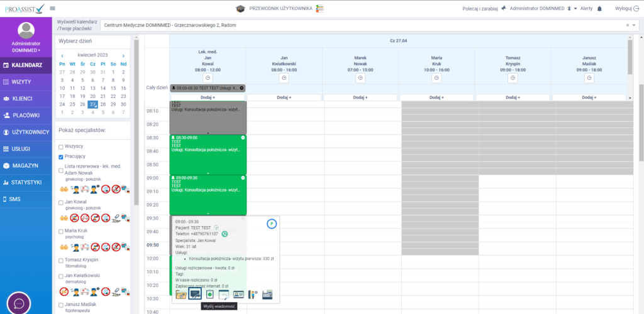Click the cash register icon in popup

point(267,293)
